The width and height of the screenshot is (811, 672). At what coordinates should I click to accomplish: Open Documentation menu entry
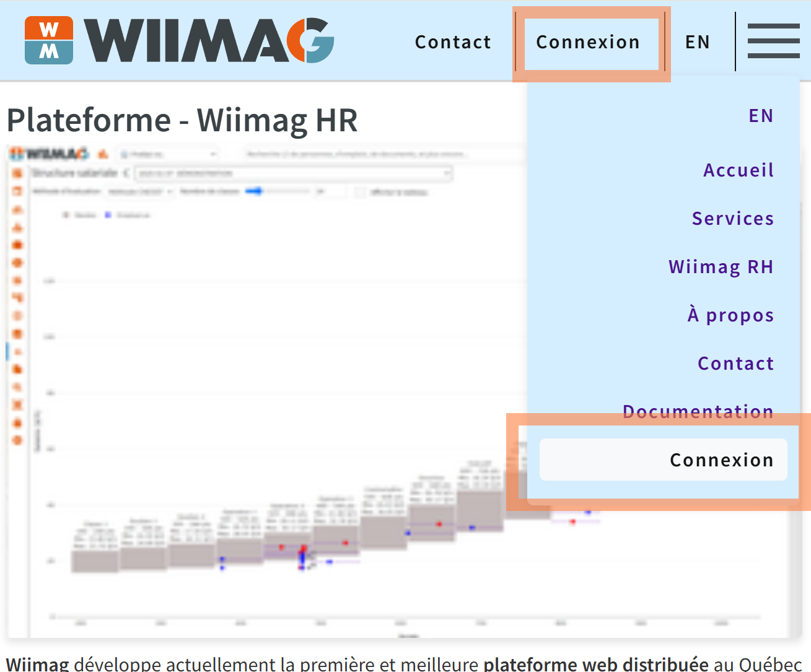(698, 411)
